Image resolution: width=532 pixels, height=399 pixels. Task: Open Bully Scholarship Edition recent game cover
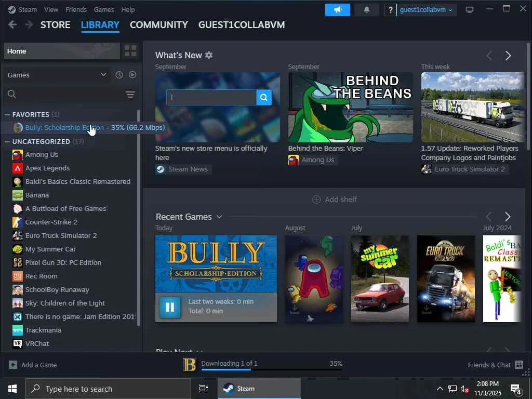pos(216,263)
